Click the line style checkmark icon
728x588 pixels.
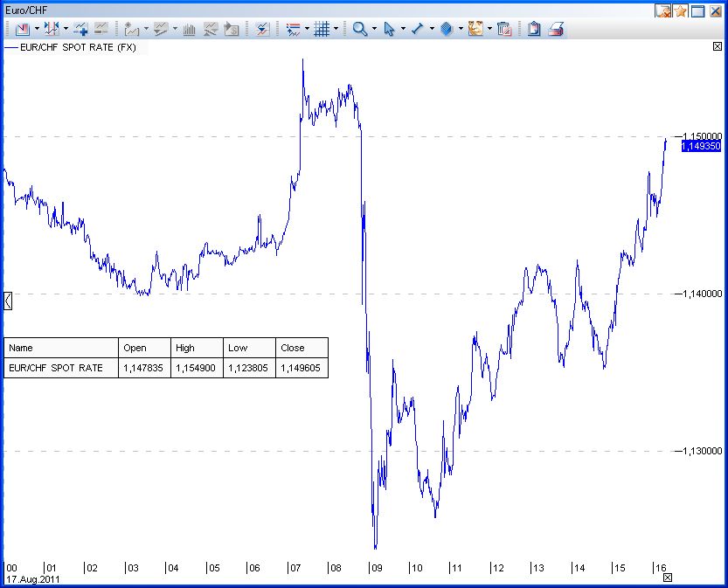(262, 29)
